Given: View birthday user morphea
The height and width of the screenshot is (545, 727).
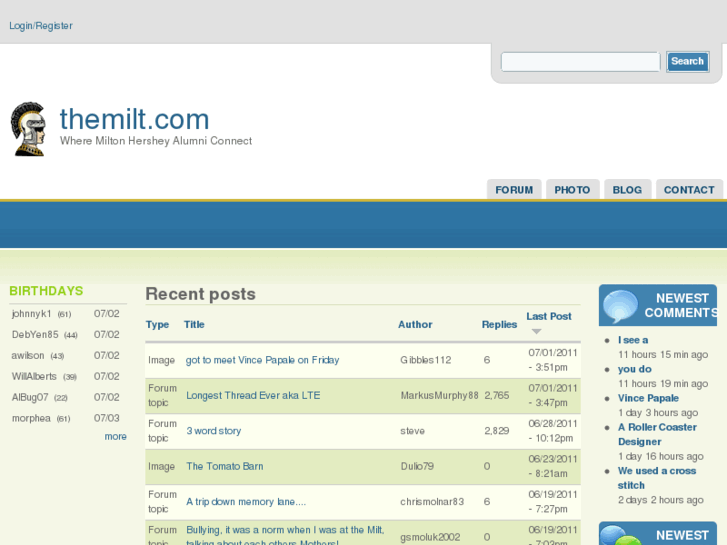Looking at the screenshot, I should (31, 418).
